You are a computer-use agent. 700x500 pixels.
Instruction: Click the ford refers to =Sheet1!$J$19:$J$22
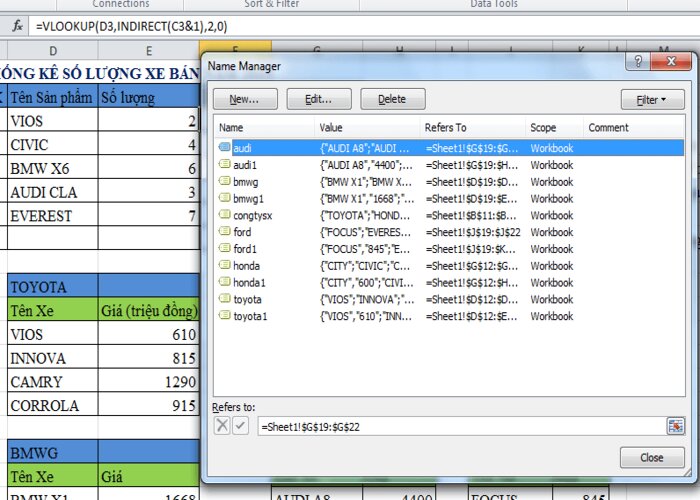tap(473, 232)
